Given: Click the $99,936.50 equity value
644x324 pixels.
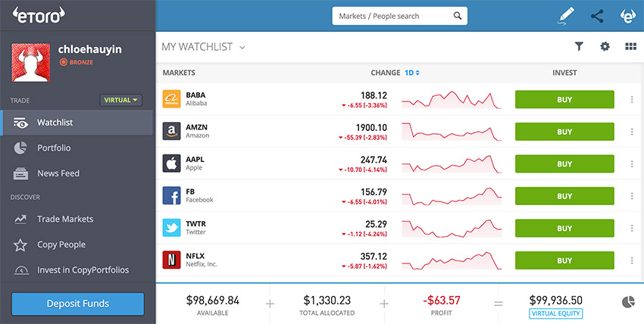Looking at the screenshot, I should (x=555, y=301).
